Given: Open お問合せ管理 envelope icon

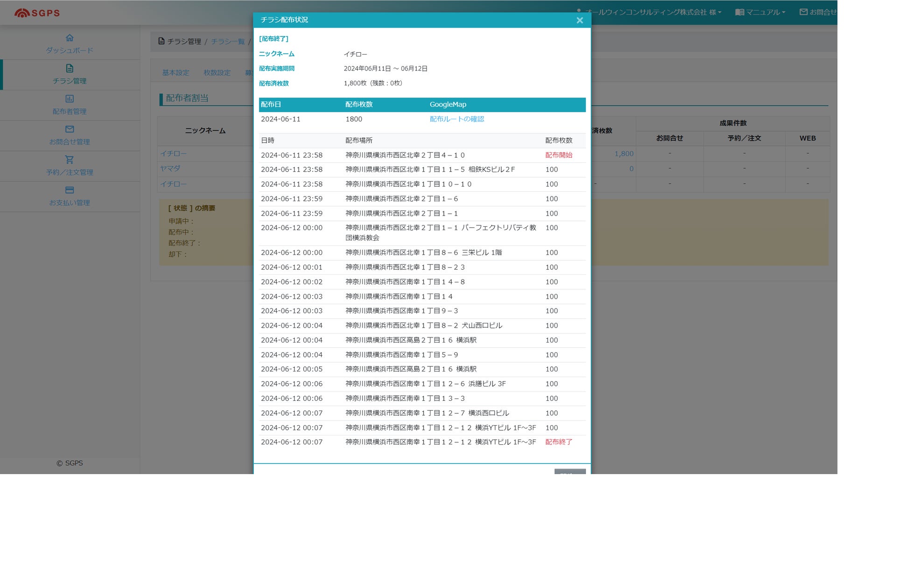Looking at the screenshot, I should tap(70, 129).
